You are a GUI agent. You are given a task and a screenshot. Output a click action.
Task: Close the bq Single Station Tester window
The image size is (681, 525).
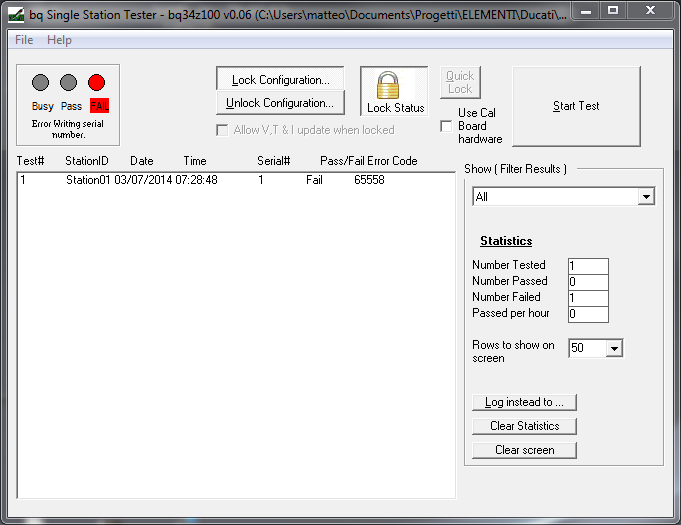[x=650, y=11]
